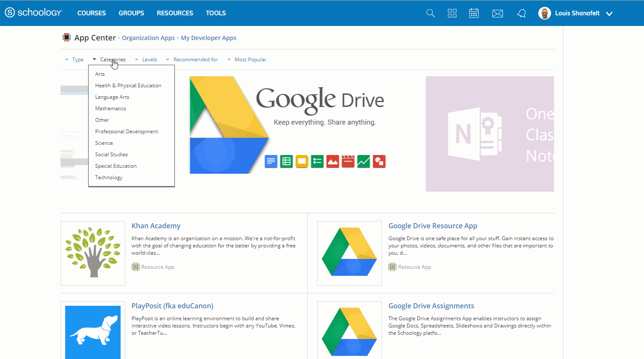The image size is (644, 359).
Task: Collapse the Categories filter dropdown
Action: [x=110, y=60]
